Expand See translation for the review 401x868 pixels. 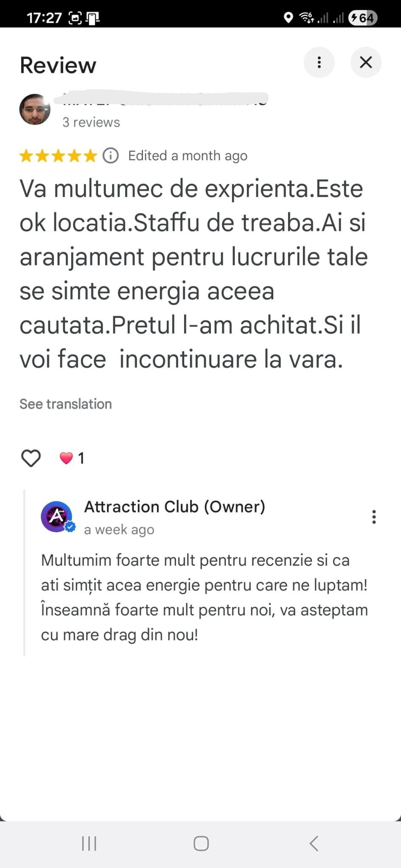click(66, 404)
